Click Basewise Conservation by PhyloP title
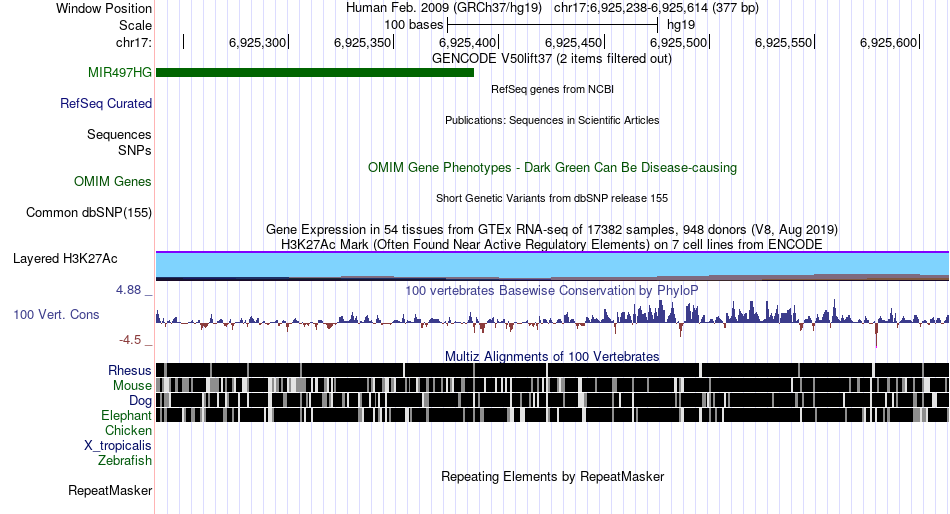 click(x=552, y=290)
